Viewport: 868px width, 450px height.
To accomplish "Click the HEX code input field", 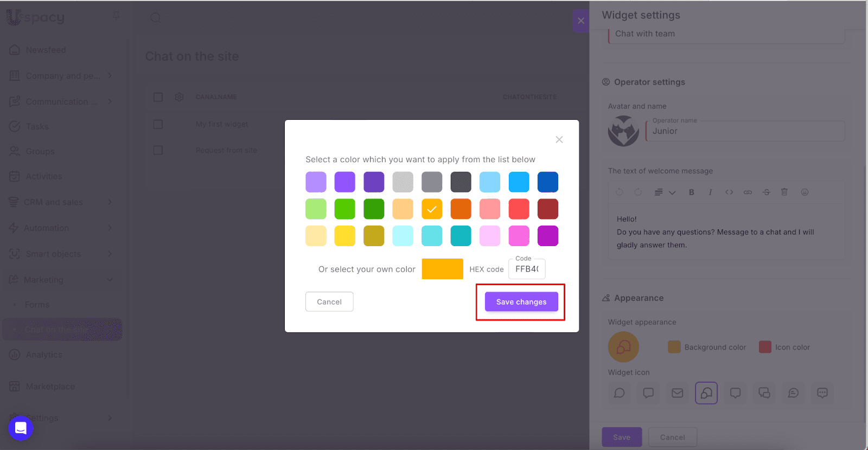I will (527, 269).
